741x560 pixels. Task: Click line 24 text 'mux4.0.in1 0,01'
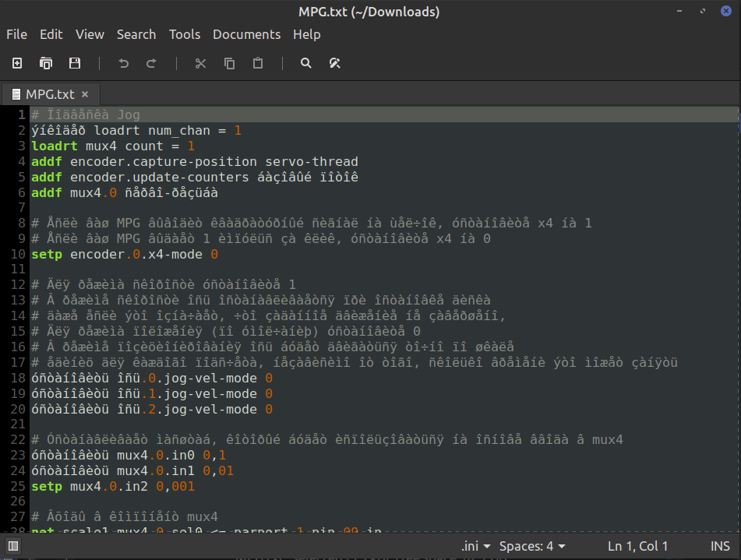[175, 470]
